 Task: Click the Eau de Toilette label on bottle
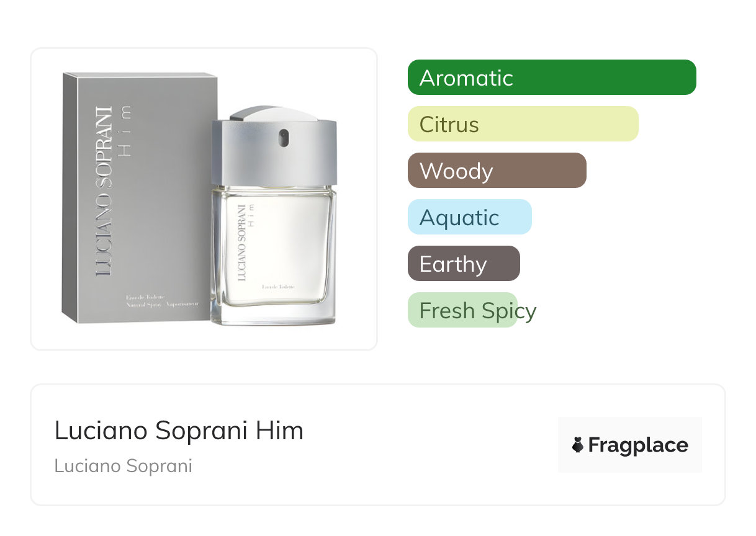(x=278, y=286)
